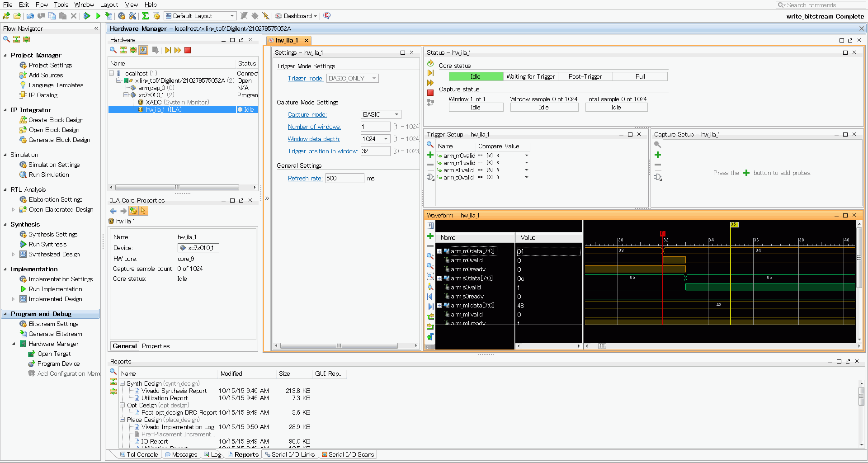This screenshot has width=868, height=463.
Task: Jump to previous transition icon in waveform
Action: tap(430, 317)
